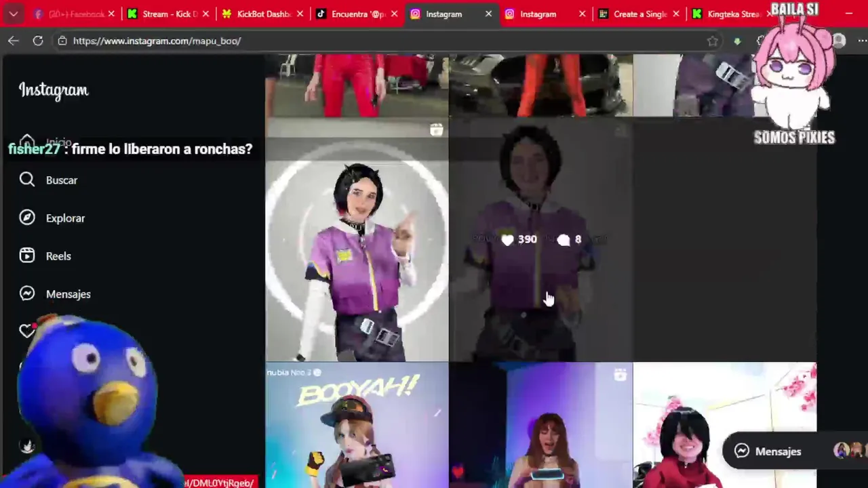This screenshot has height=488, width=868.
Task: Open the top post with the dark car
Action: coord(540,85)
